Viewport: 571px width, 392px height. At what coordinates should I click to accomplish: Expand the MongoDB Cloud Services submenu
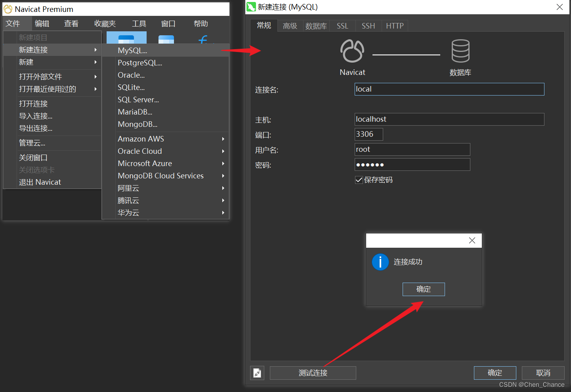point(223,176)
